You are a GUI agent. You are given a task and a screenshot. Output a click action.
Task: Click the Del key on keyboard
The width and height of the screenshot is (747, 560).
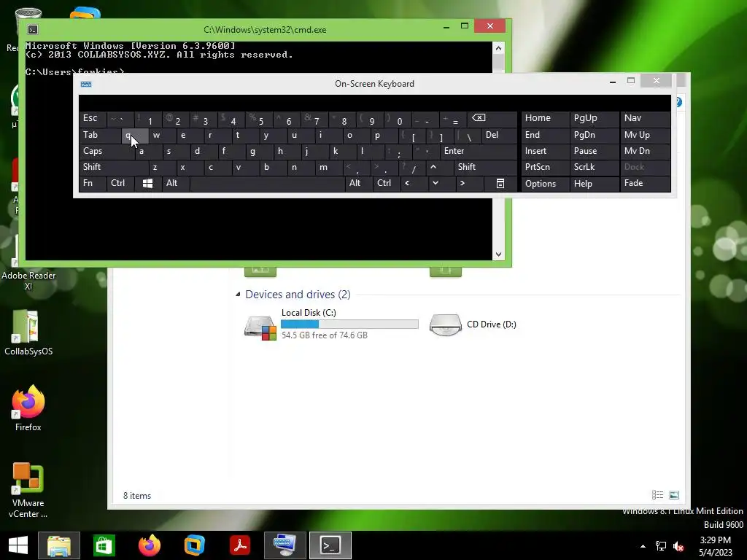pyautogui.click(x=499, y=135)
